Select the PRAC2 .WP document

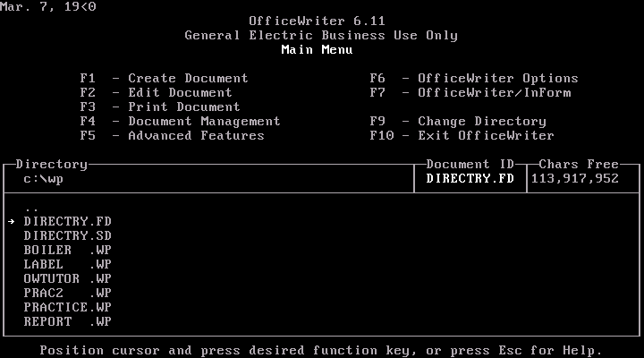pyautogui.click(x=67, y=293)
